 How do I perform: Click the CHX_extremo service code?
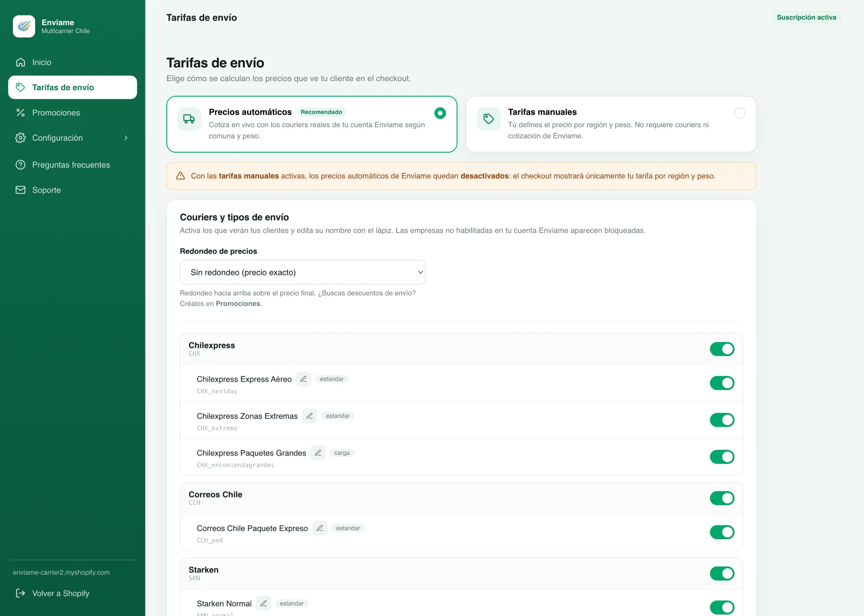coord(217,428)
